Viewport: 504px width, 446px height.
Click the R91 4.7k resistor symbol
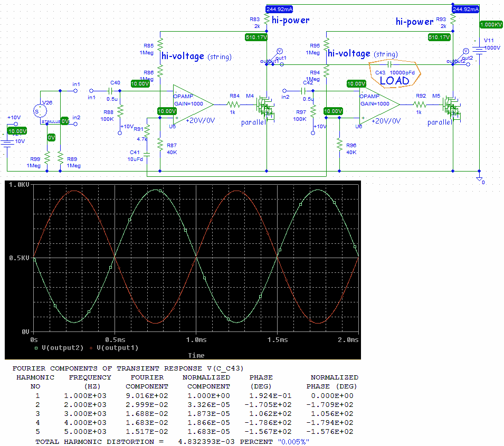147,131
